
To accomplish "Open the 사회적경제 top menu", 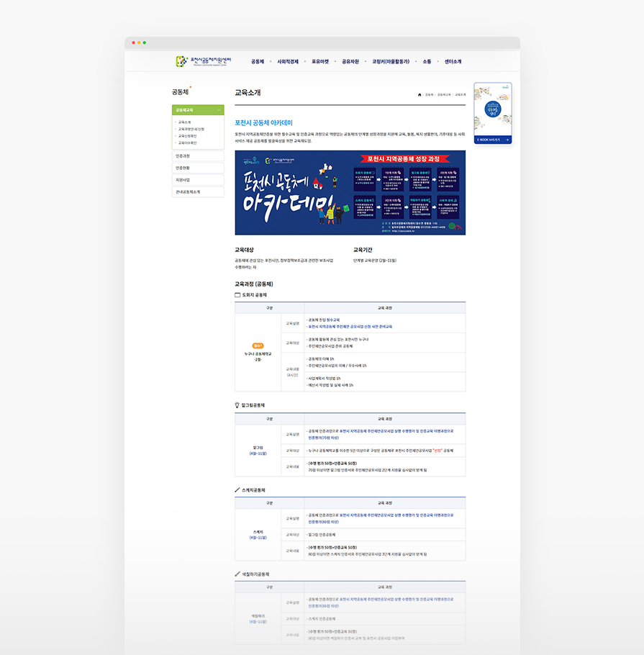I will [x=288, y=62].
